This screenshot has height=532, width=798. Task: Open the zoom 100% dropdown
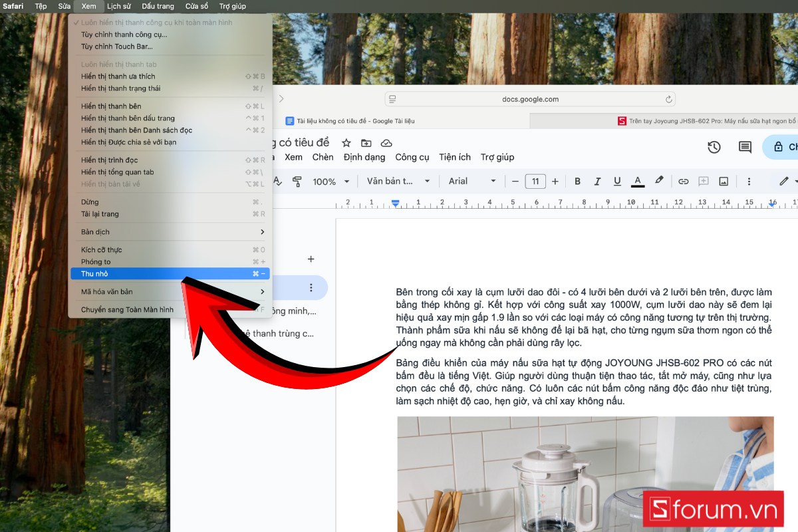(x=331, y=181)
